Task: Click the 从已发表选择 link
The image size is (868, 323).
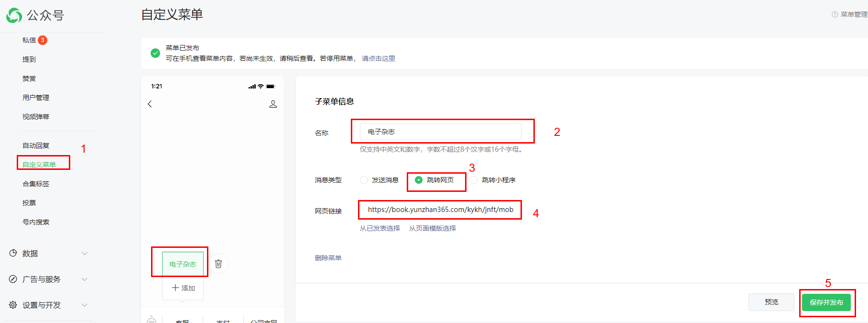Action: pyautogui.click(x=380, y=228)
